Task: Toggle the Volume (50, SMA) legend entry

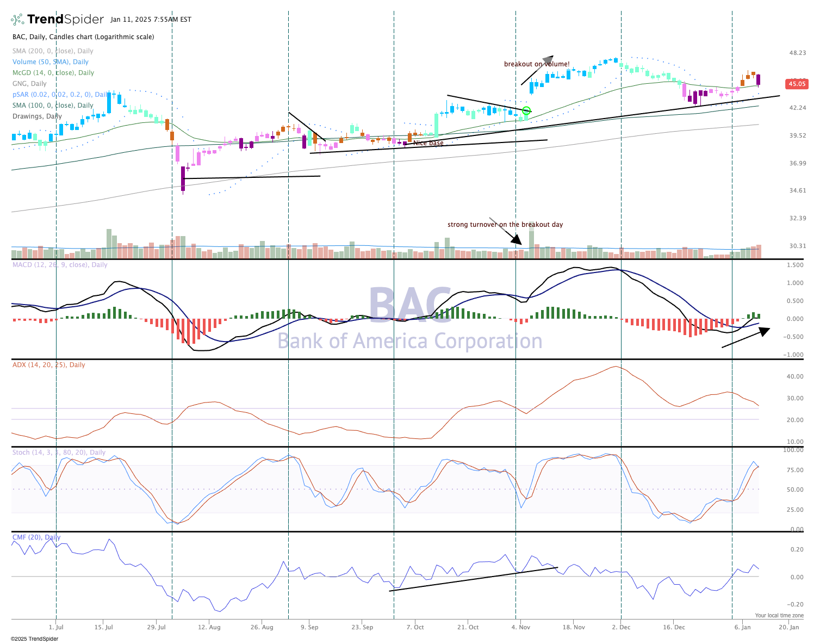Action: pyautogui.click(x=50, y=62)
